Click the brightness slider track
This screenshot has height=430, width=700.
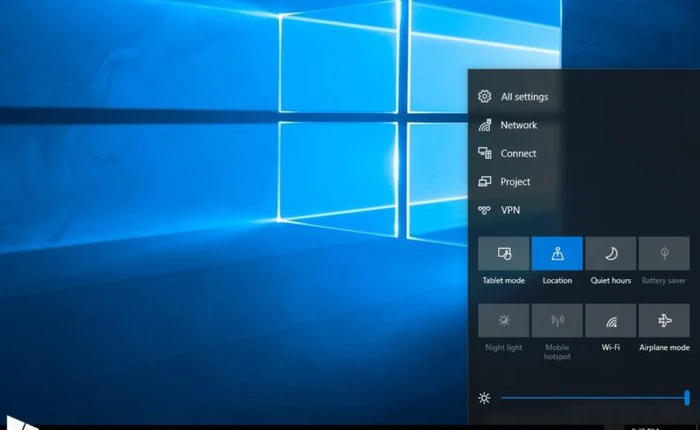pos(593,397)
